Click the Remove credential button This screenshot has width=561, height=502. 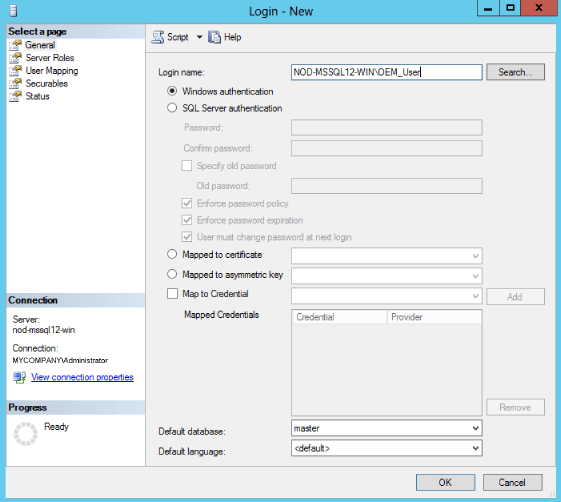pyautogui.click(x=515, y=408)
